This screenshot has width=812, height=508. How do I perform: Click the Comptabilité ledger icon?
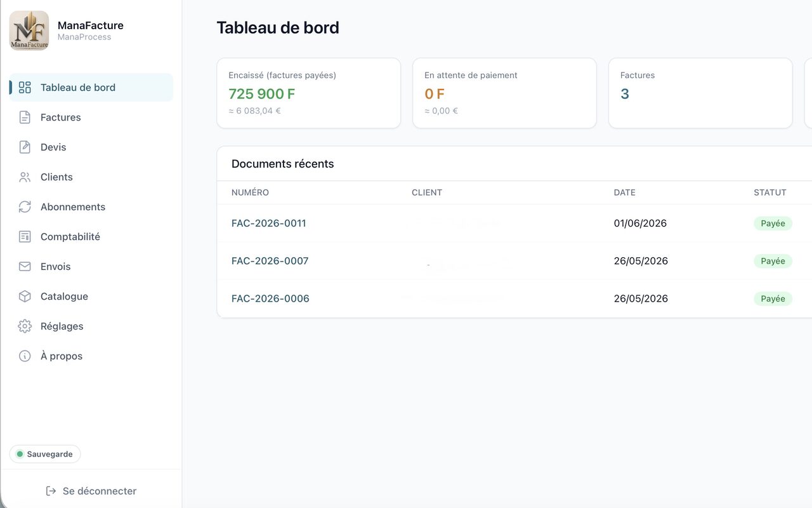point(25,237)
